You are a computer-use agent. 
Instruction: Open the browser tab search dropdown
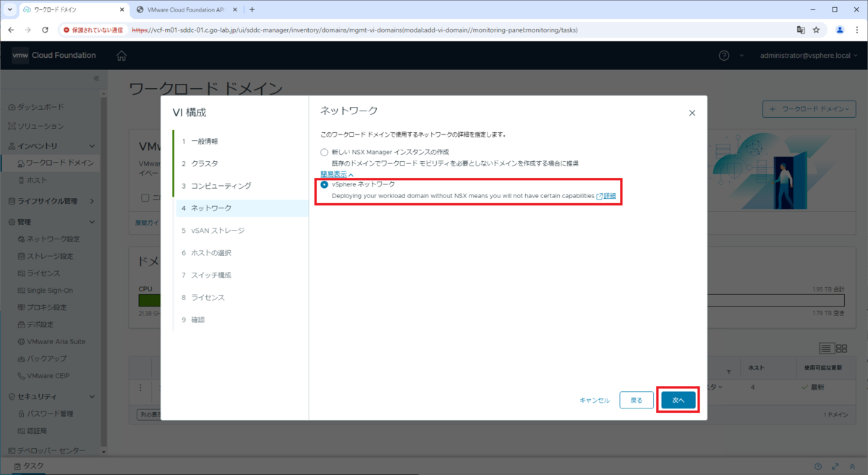click(x=9, y=9)
